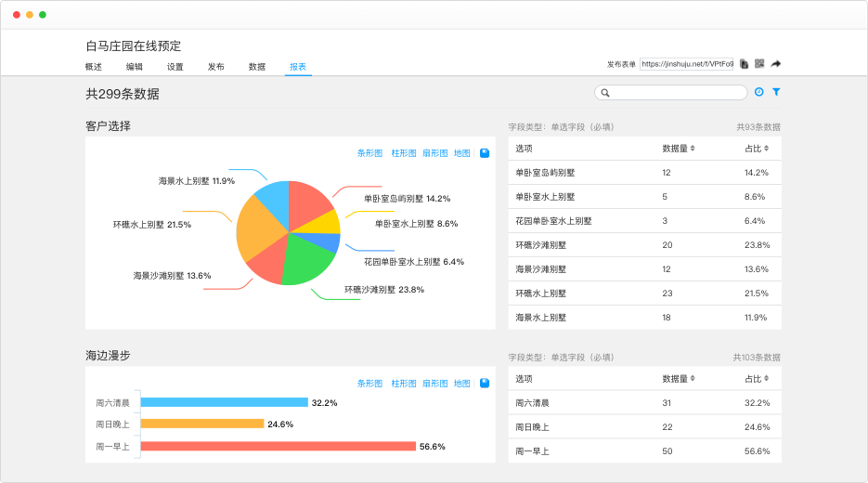The image size is (868, 483).
Task: Open the 设置 tab
Action: [175, 67]
